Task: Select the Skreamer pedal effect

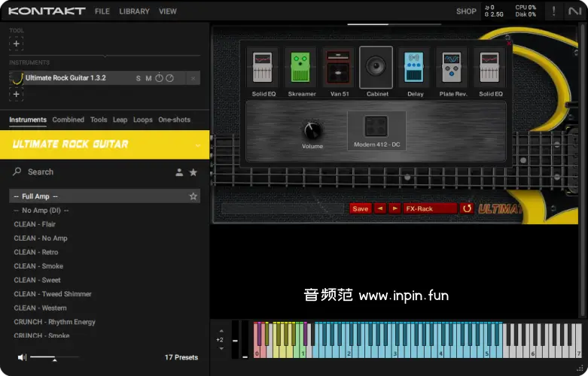Action: 302,68
